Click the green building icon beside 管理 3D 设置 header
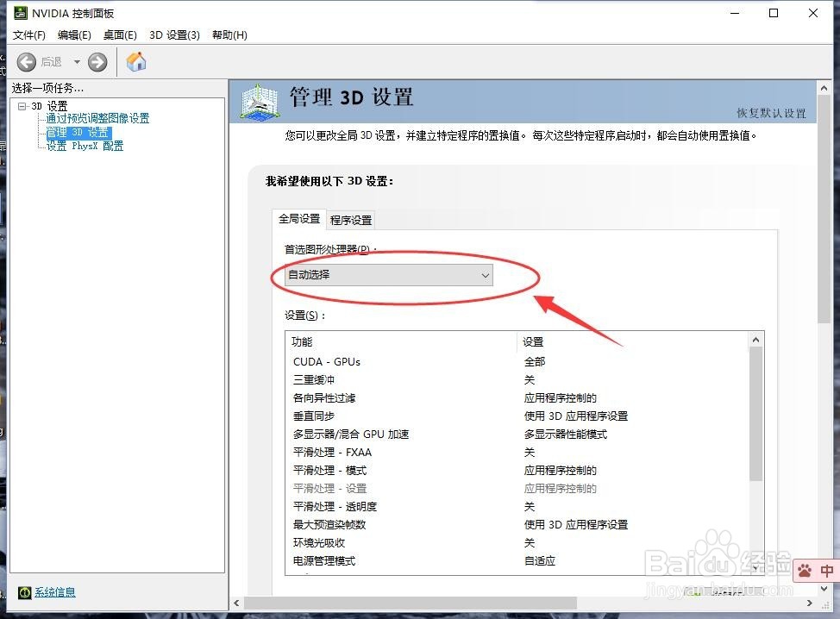The image size is (840, 619). (x=257, y=102)
